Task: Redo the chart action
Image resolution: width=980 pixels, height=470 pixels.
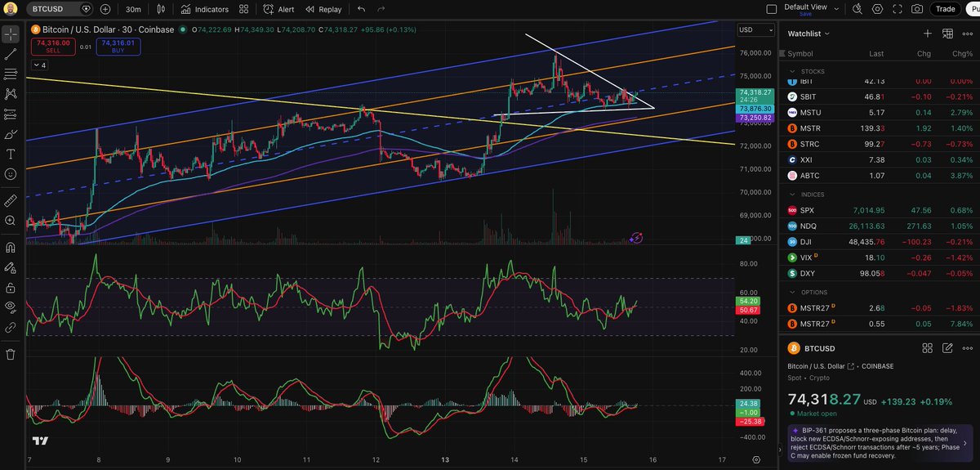Action: coord(381,9)
